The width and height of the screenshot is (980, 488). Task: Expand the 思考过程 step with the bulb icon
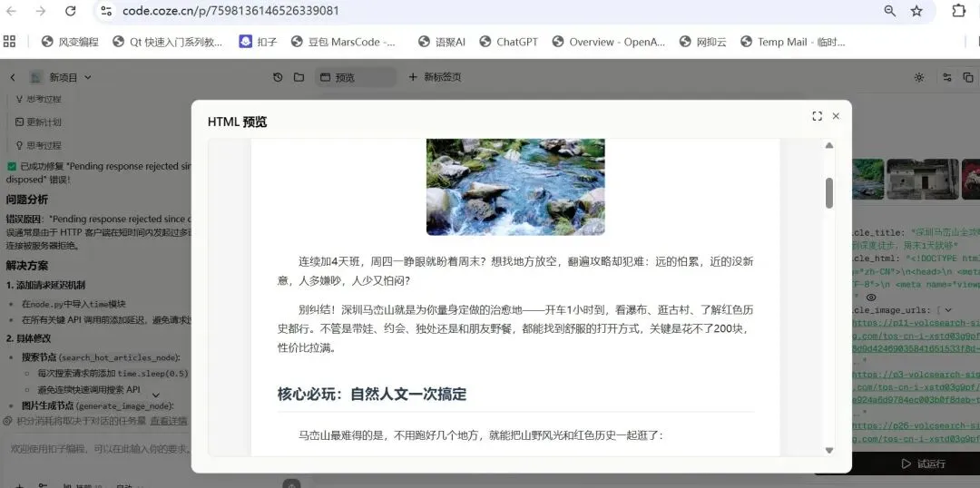[x=38, y=145]
